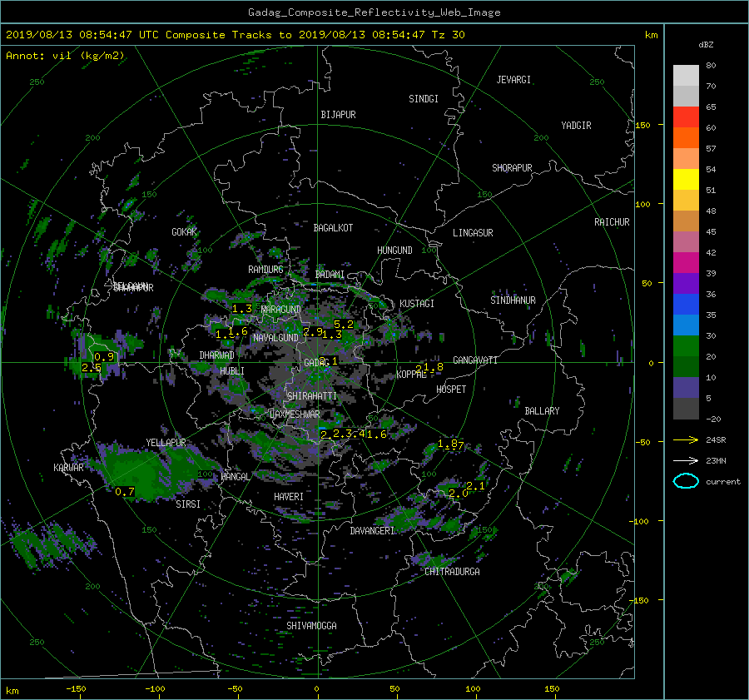
Task: Click the yellow 24SR arrow legend icon
Action: [686, 439]
